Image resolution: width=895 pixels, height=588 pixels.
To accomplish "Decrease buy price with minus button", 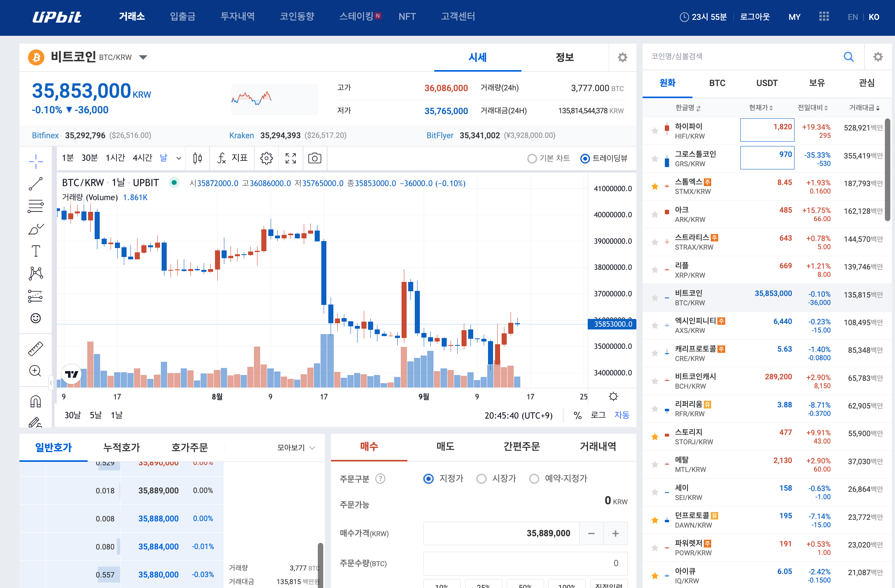I will tap(591, 533).
